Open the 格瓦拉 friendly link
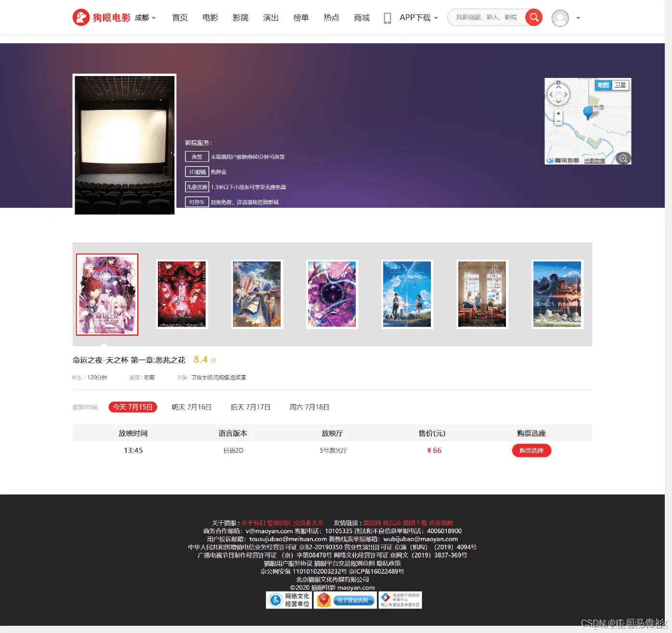 click(x=392, y=523)
